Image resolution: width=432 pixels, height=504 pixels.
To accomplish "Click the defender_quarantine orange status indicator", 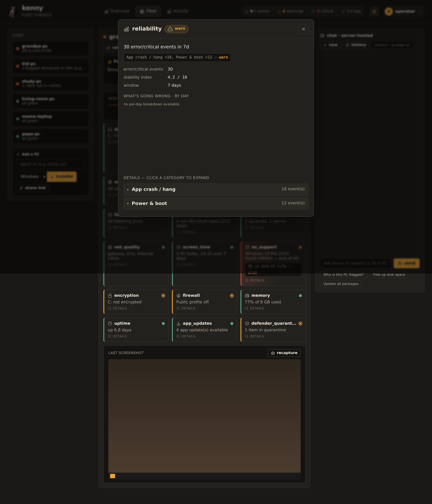I will [x=300, y=324].
